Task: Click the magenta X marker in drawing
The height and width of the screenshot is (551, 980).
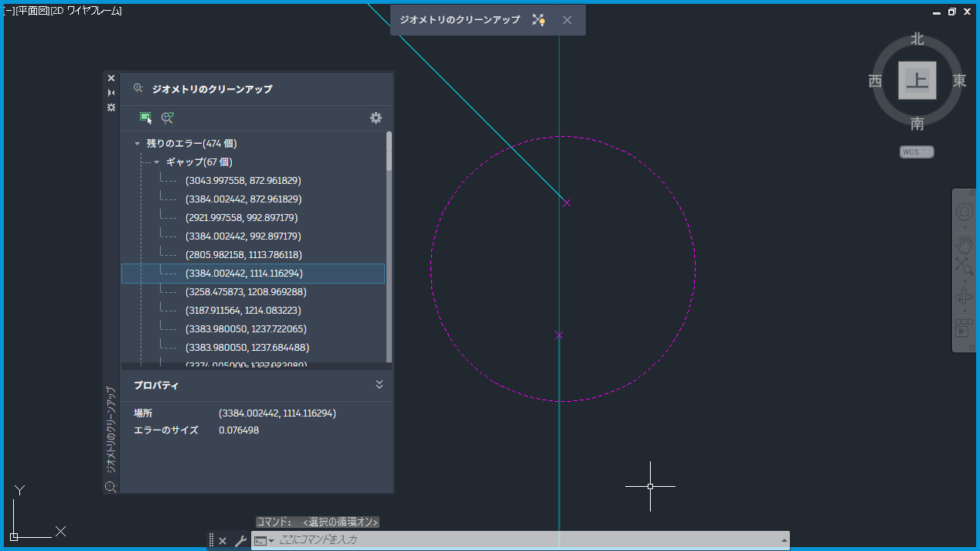Action: tap(559, 335)
